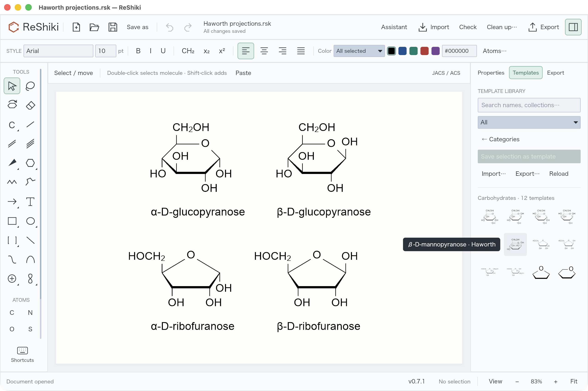
Task: Toggle bold formatting
Action: point(138,51)
